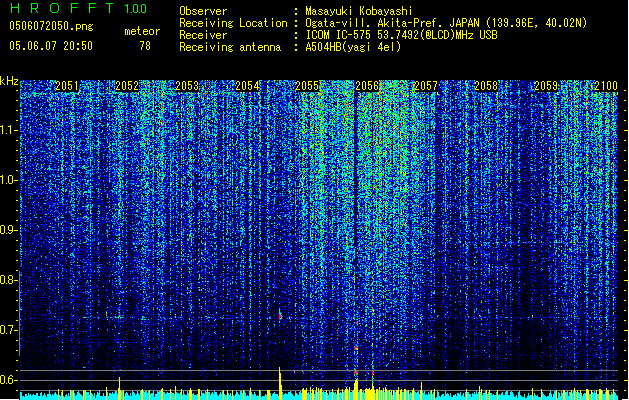Click the date stamp 05.06.07 20:50
The image size is (629, 400).
pyautogui.click(x=51, y=46)
